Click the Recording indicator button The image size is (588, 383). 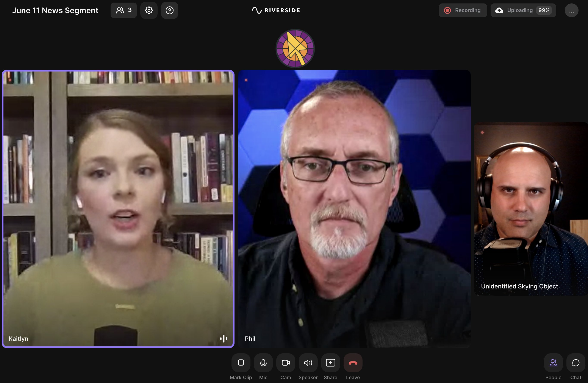pyautogui.click(x=463, y=10)
